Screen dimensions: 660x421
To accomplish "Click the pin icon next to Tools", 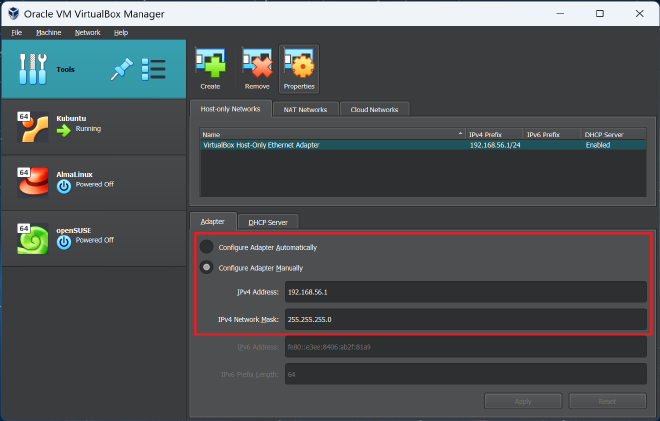I will [122, 69].
